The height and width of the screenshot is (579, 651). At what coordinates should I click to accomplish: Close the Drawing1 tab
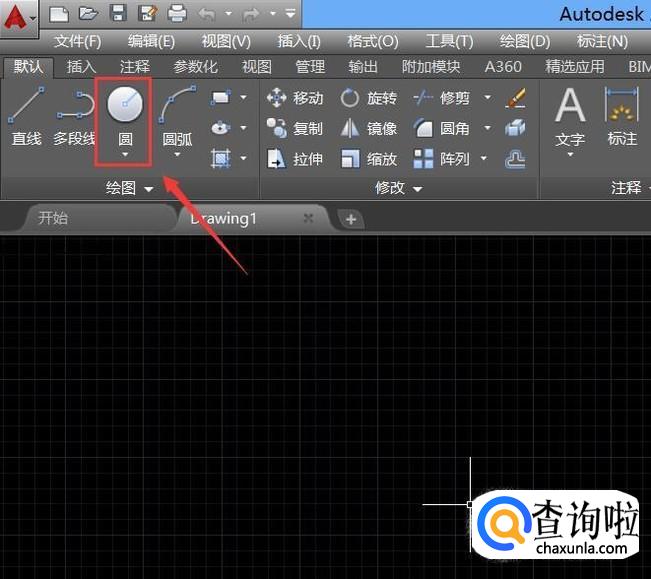point(308,218)
